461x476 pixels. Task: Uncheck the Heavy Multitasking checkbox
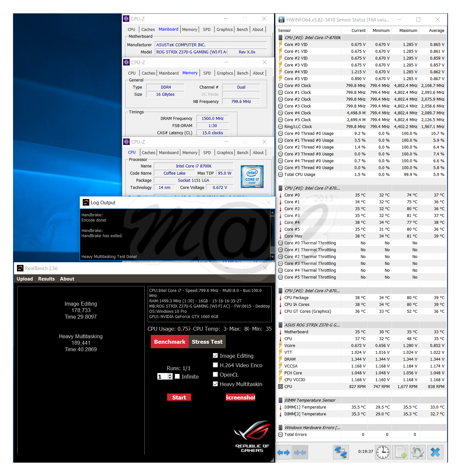[x=215, y=384]
